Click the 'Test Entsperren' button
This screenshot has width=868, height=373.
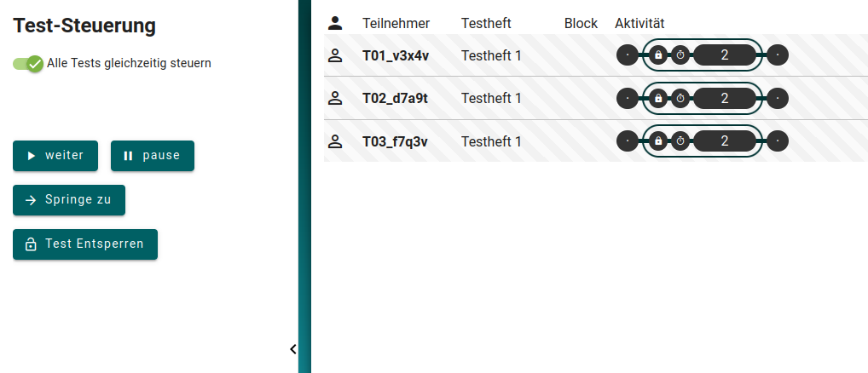[85, 244]
